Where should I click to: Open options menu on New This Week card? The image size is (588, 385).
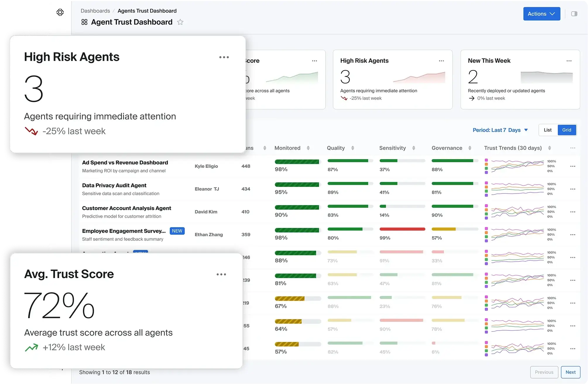tap(569, 61)
